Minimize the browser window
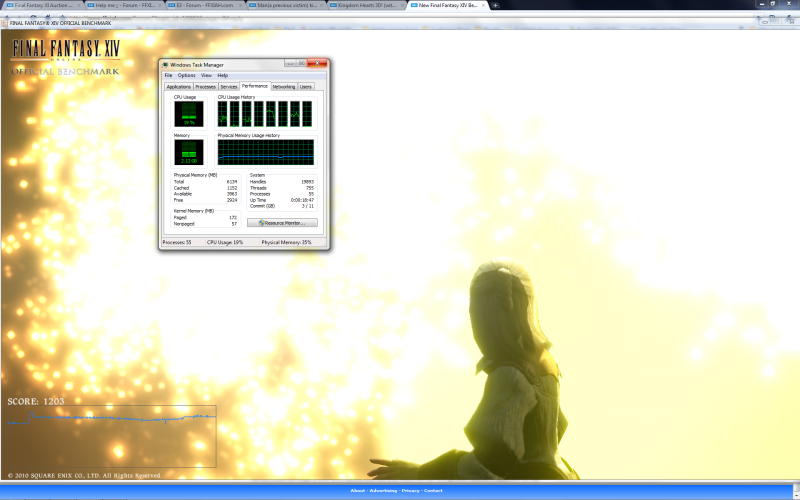The width and height of the screenshot is (800, 500). pyautogui.click(x=762, y=4)
